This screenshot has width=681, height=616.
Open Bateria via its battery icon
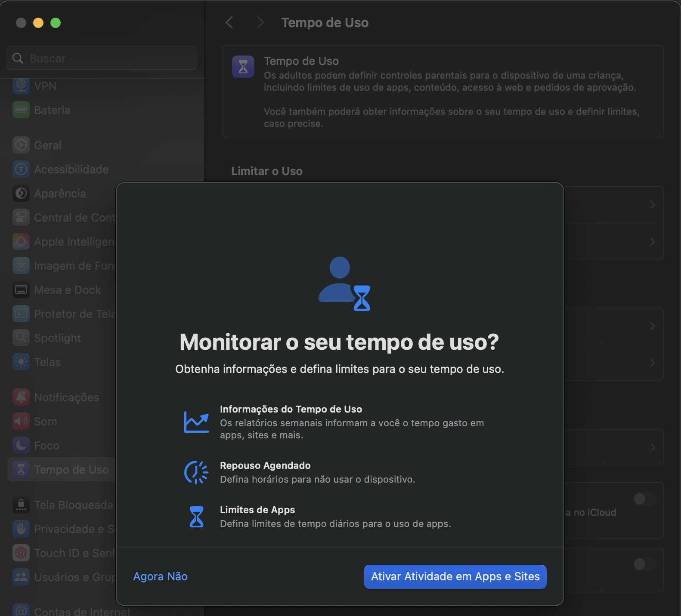click(21, 110)
